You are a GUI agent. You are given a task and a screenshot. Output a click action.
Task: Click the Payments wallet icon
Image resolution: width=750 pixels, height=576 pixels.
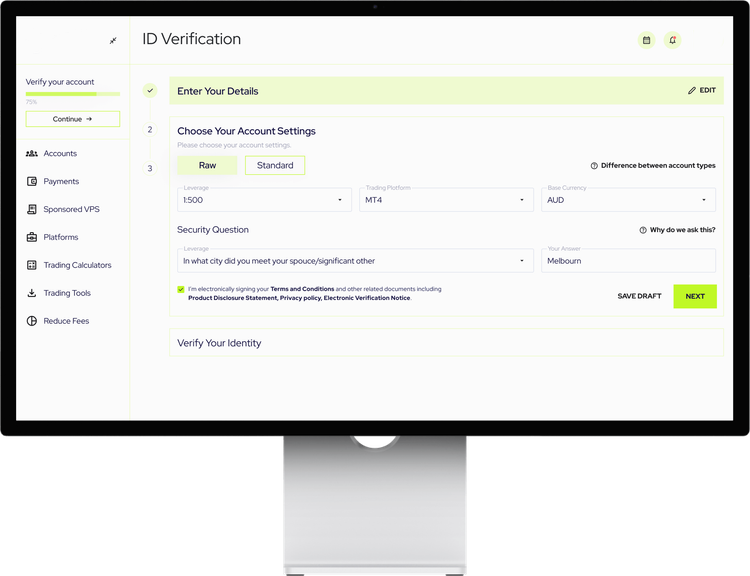tap(32, 182)
